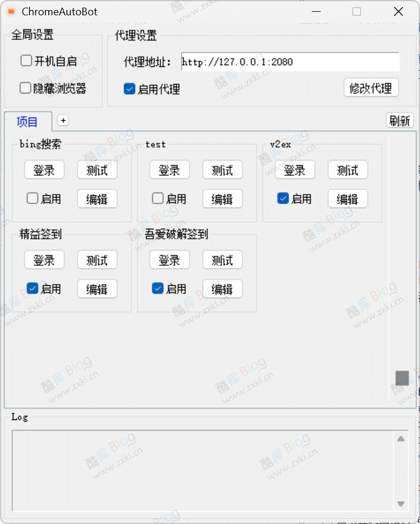This screenshot has width=420, height=524.
Task: Click 编辑 for v2ex project
Action: (348, 199)
